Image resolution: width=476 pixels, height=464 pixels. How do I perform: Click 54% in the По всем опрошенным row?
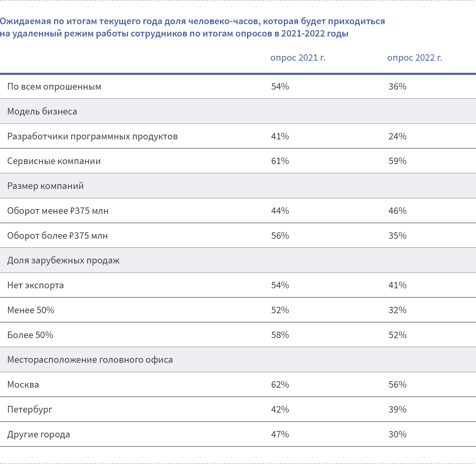tap(280, 87)
